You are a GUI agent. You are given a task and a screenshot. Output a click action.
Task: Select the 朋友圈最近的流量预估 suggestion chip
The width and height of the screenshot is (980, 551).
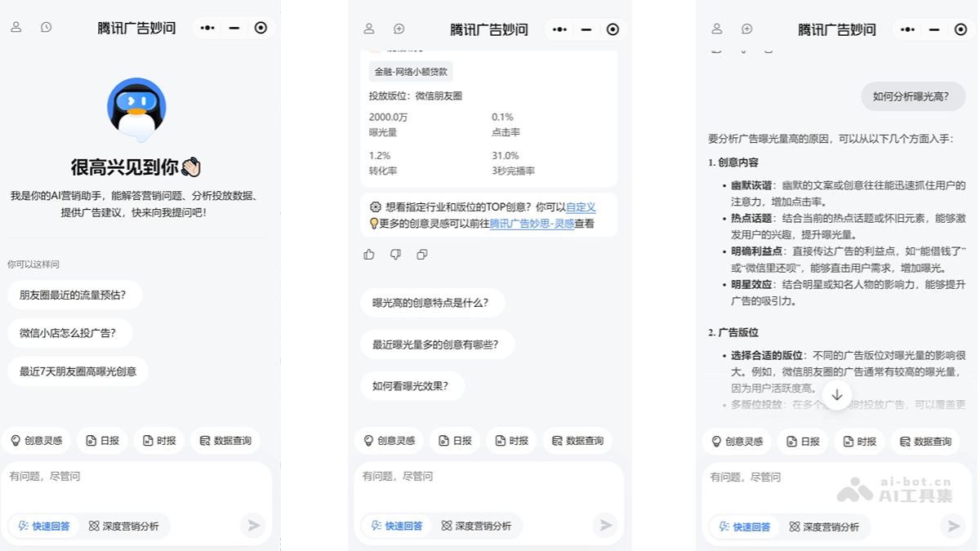point(74,295)
